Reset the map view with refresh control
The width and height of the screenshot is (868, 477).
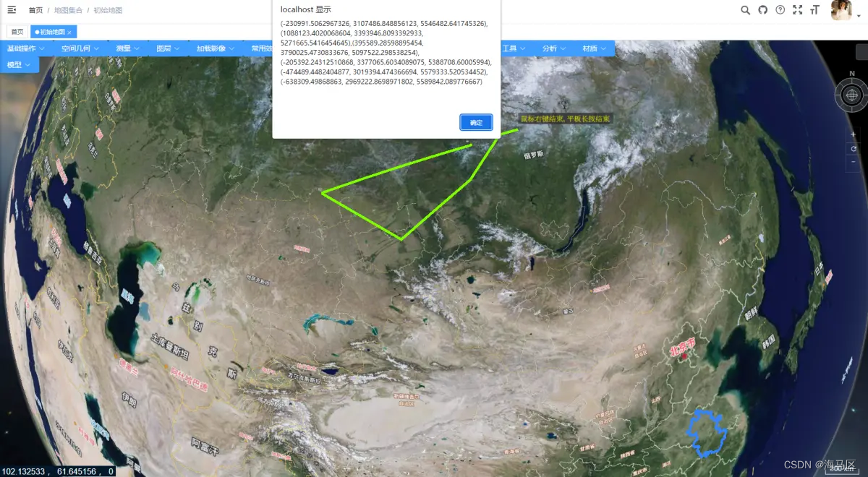click(x=853, y=148)
